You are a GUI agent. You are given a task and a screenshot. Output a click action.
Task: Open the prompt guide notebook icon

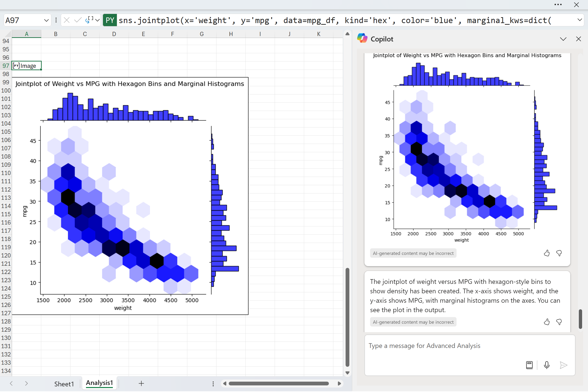529,365
